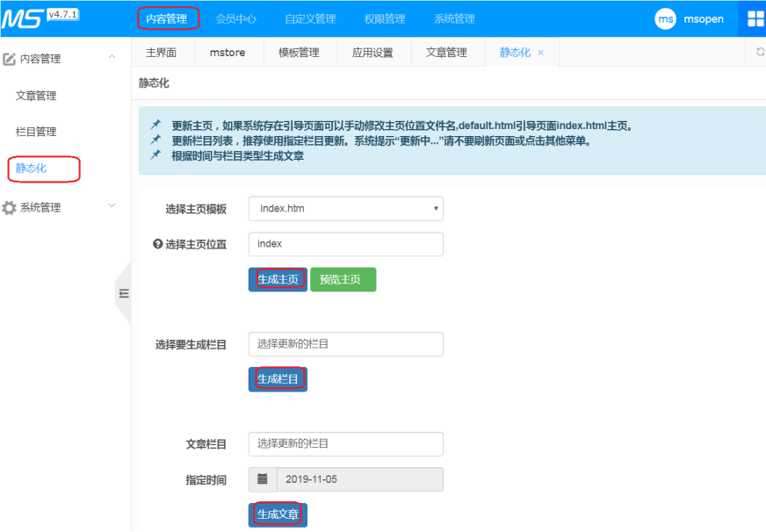
Task: Click the MS logo in header
Action: coord(21,19)
